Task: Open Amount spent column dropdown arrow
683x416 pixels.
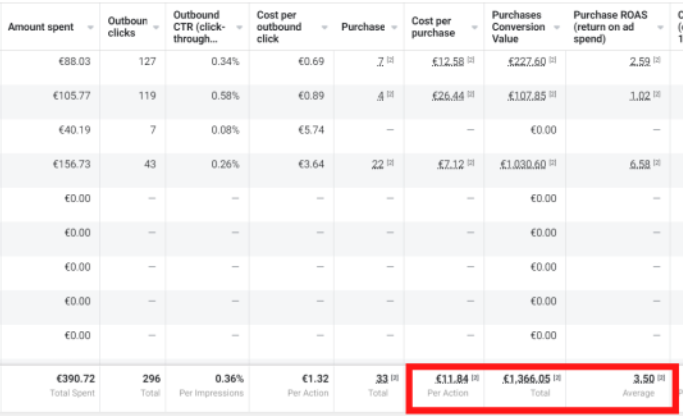Action: (x=90, y=27)
